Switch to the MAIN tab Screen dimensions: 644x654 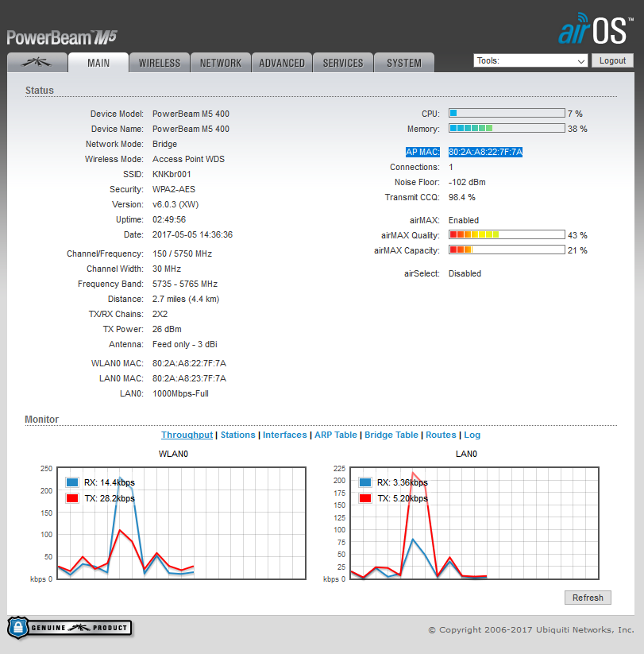(x=98, y=63)
